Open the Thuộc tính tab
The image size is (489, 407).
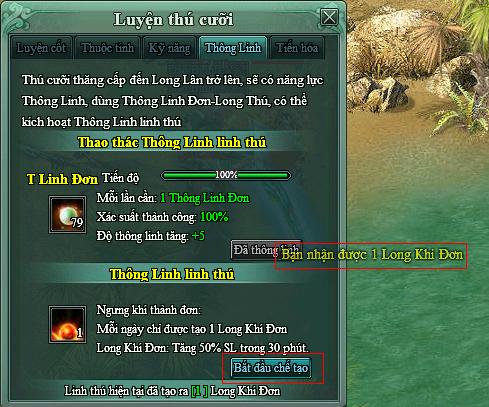pyautogui.click(x=107, y=48)
